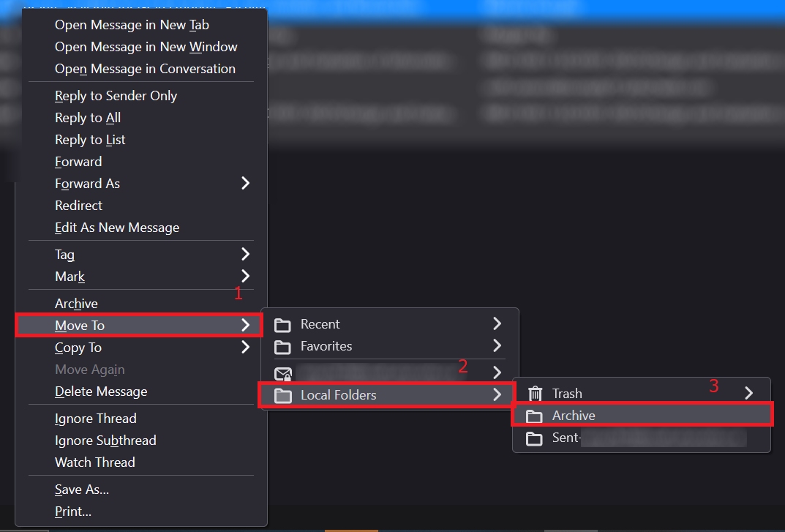Expand the Recent chevron arrow
This screenshot has height=532, width=785.
497,324
